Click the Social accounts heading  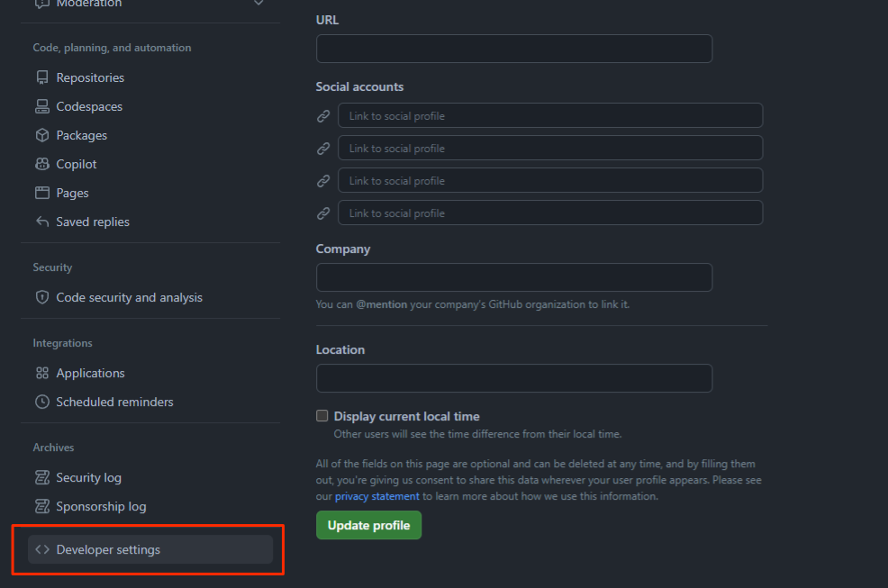coord(359,86)
